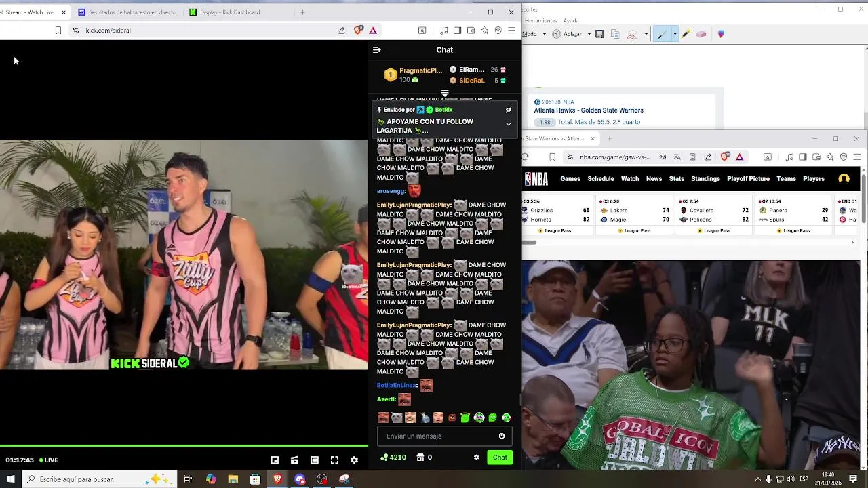Viewport: 868px width, 488px height.
Task: Click the SiDeRaL entry in the gifter leaderboard
Action: [x=477, y=80]
